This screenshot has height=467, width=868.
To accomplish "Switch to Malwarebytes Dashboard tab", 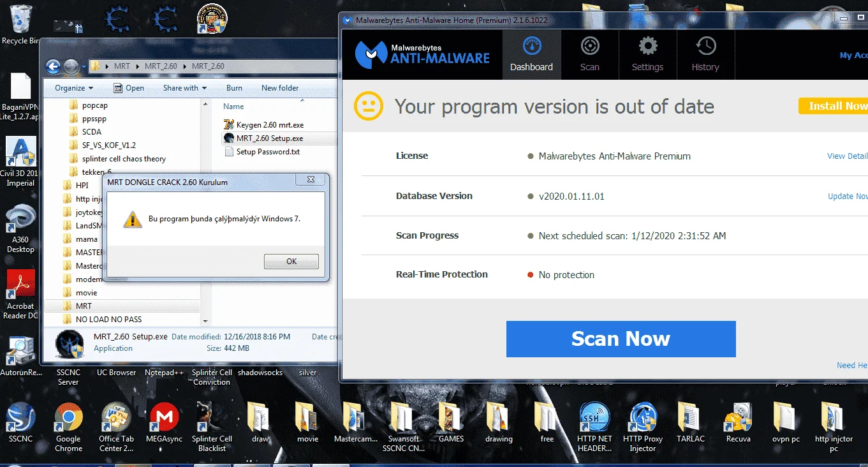I will (531, 55).
